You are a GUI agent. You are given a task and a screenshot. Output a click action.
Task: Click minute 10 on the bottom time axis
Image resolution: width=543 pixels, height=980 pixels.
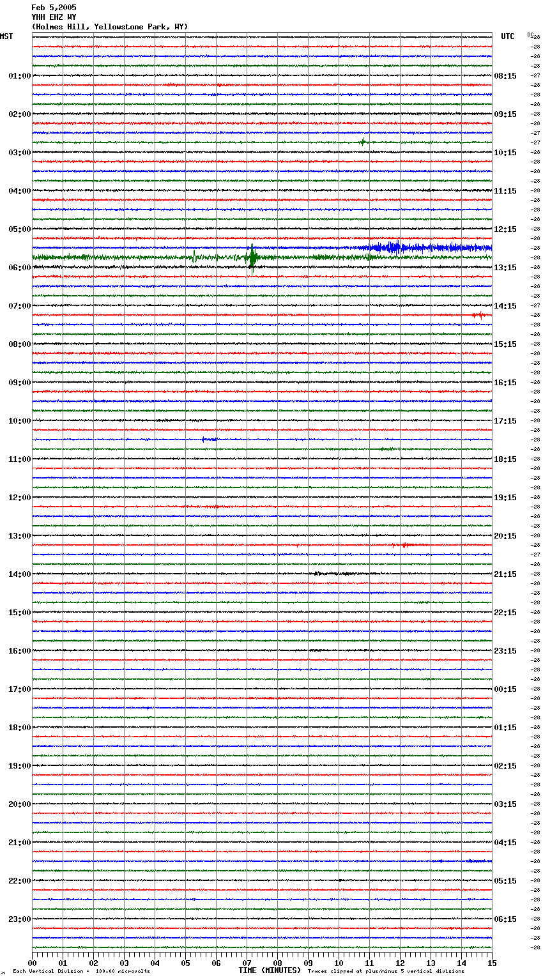coord(339,963)
